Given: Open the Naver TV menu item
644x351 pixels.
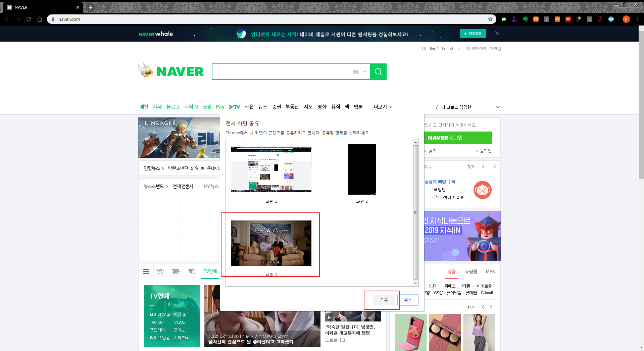Looking at the screenshot, I should (235, 107).
